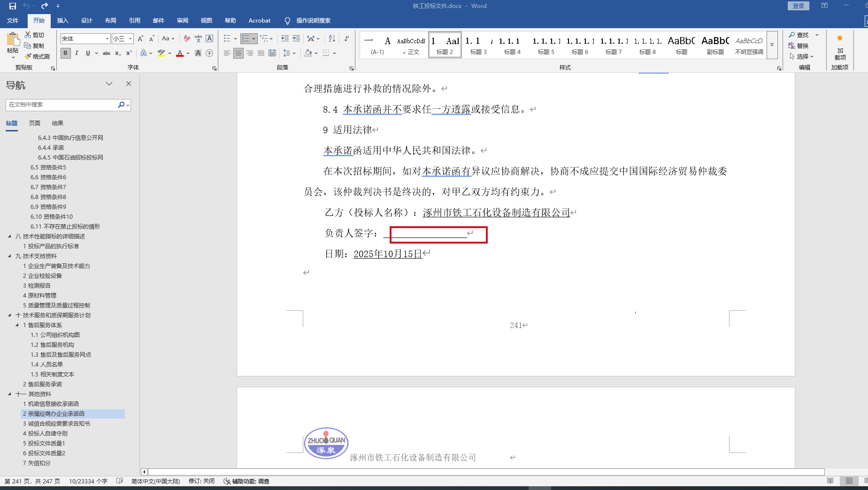Decrease paragraph indent

[x=285, y=38]
